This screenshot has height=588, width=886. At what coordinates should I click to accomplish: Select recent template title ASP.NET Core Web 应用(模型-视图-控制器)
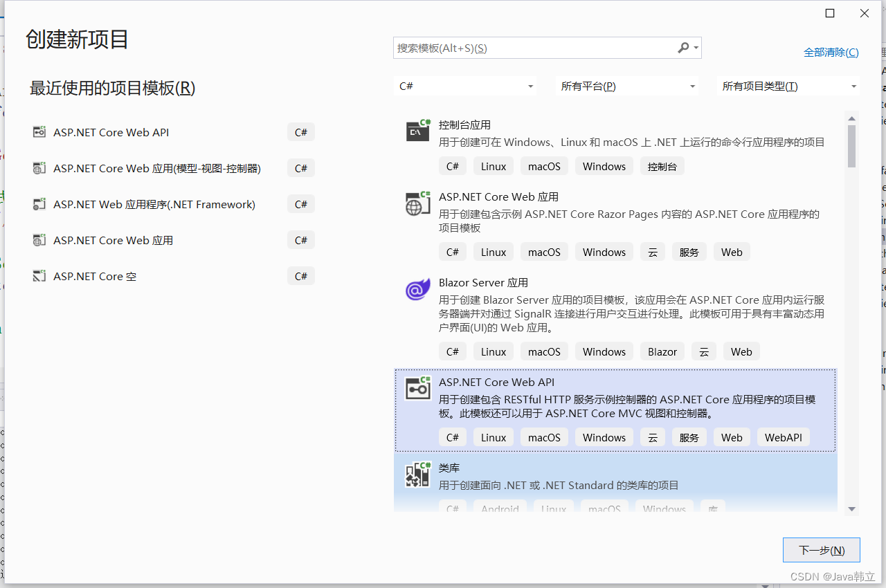click(x=157, y=168)
